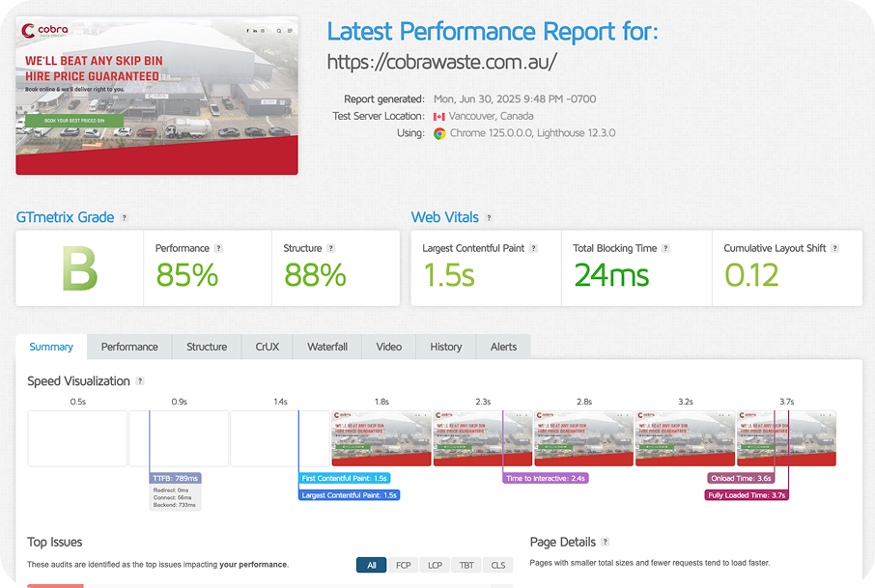Click help icon next to Web Vitals
This screenshot has width=875, height=588.
coord(489,218)
